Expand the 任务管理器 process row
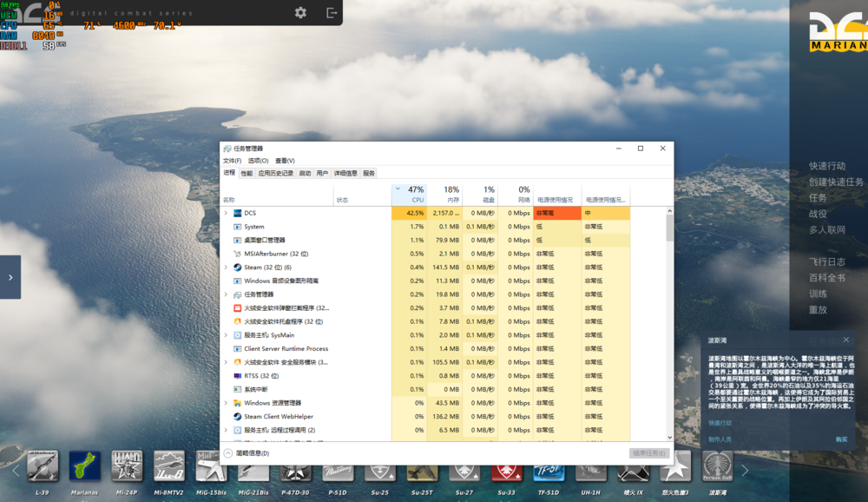Image resolution: width=868 pixels, height=502 pixels. pos(226,294)
